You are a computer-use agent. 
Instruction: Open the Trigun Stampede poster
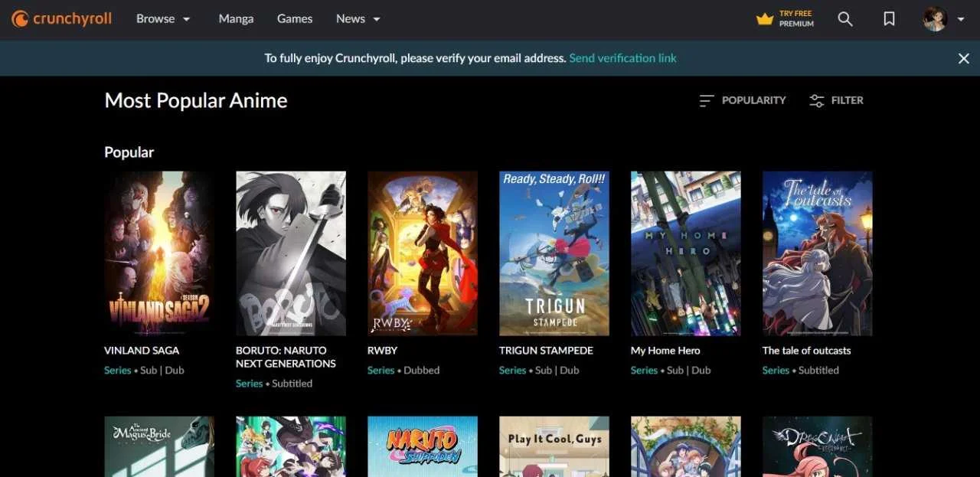(x=554, y=253)
